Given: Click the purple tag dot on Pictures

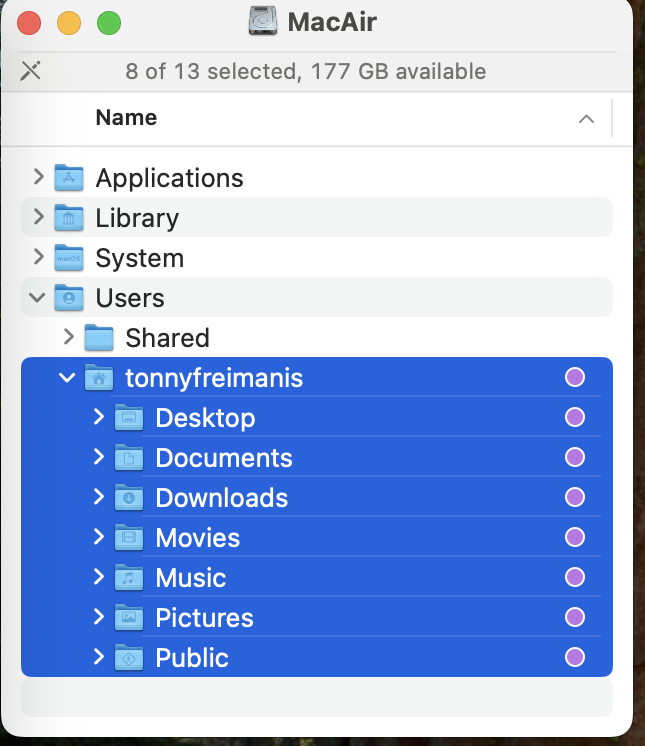Looking at the screenshot, I should coord(575,617).
